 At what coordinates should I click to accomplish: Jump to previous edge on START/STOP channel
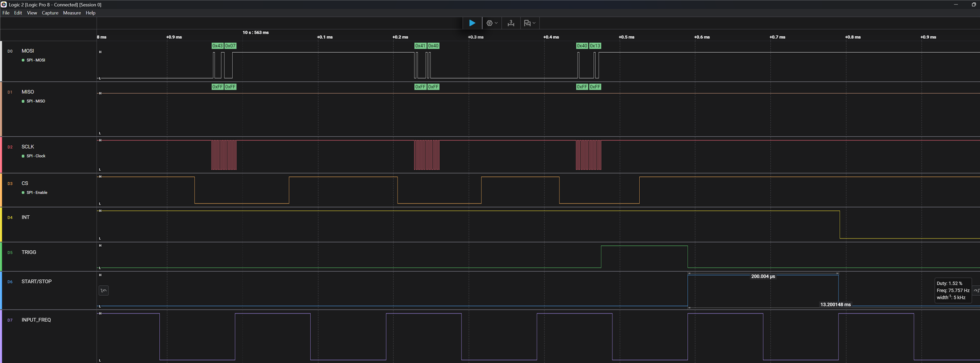tap(103, 291)
